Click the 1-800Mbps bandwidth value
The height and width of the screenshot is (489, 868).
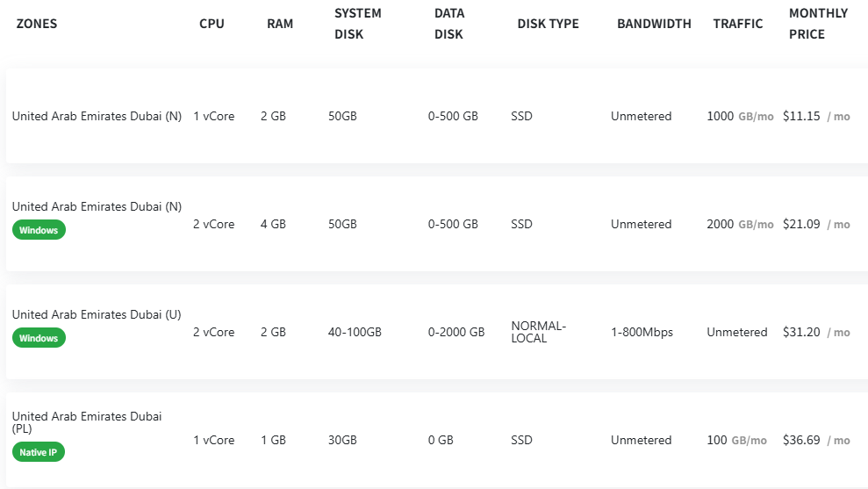click(642, 332)
